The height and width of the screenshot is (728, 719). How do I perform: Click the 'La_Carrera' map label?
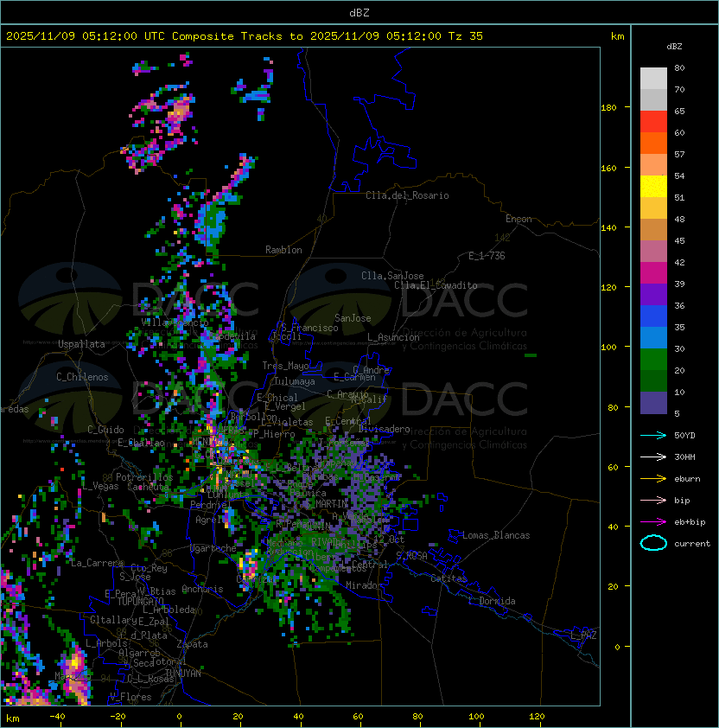(x=97, y=563)
